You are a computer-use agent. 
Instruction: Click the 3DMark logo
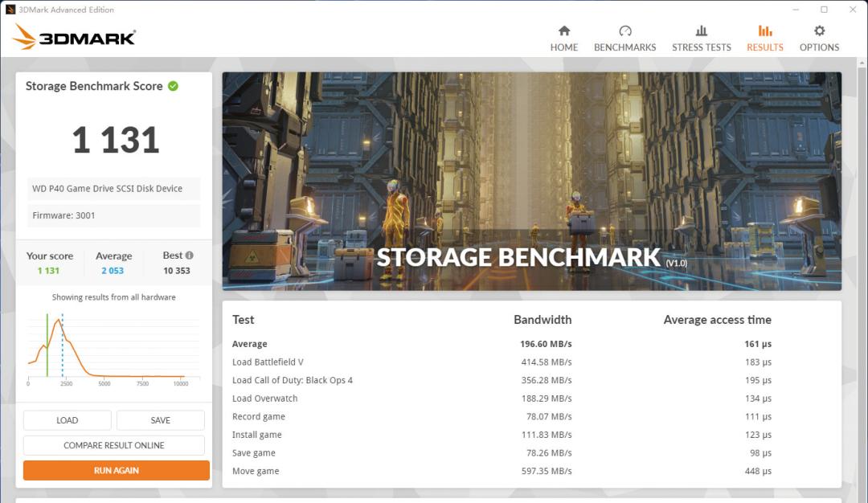[74, 37]
